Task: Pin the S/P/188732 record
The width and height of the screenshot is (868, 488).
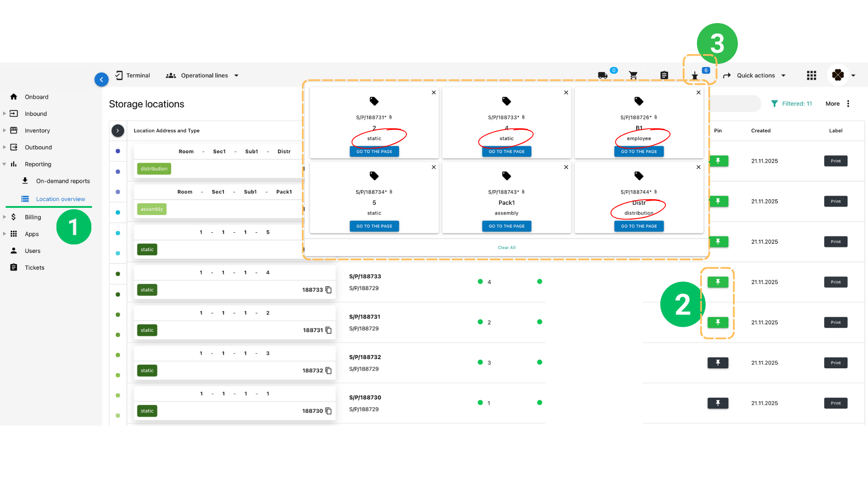Action: [717, 362]
